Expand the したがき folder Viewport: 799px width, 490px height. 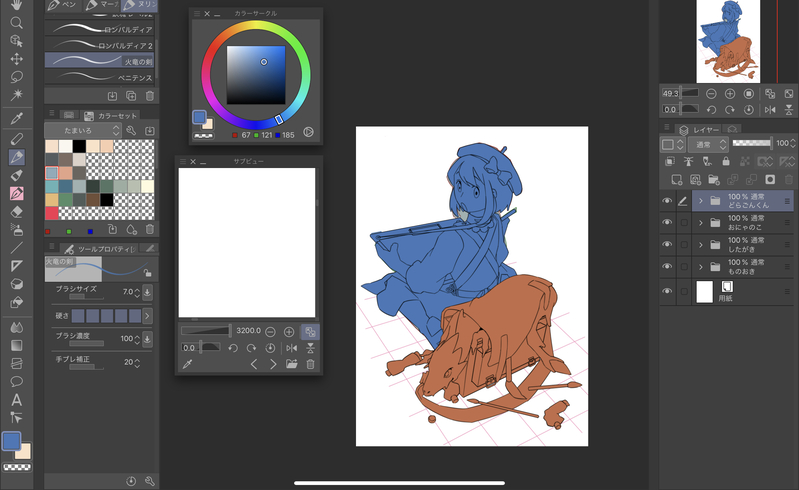click(x=701, y=244)
